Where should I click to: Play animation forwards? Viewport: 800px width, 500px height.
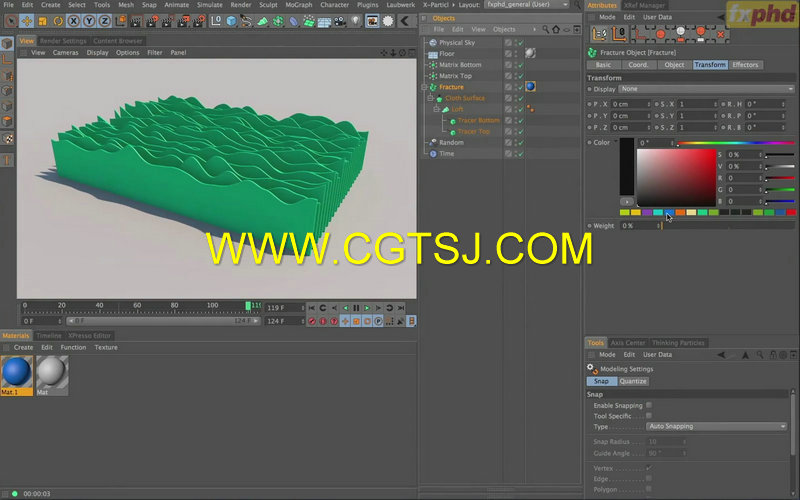tap(367, 308)
